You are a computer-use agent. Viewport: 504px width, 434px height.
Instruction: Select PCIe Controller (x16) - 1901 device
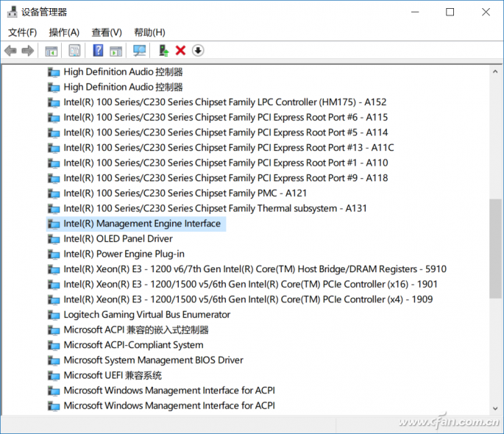tap(250, 284)
